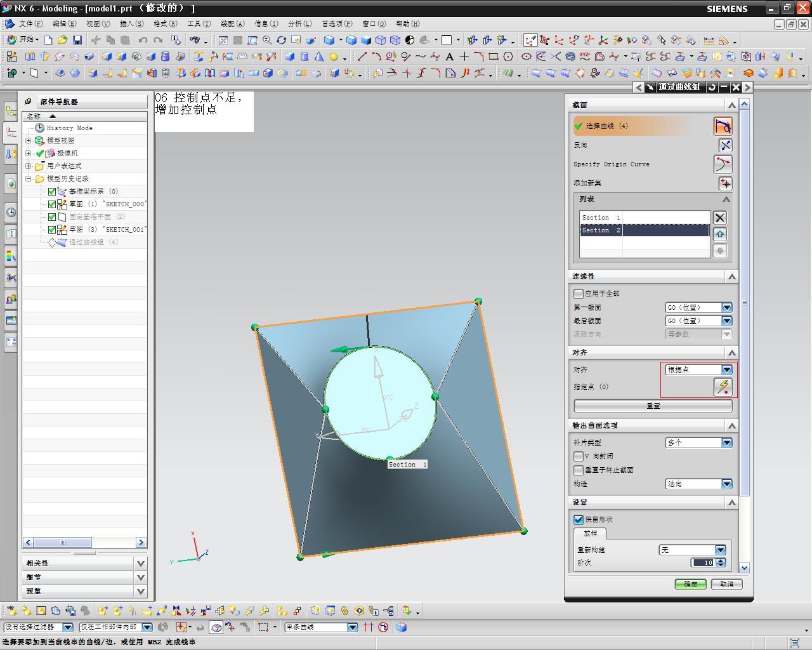The height and width of the screenshot is (650, 812).
Task: Click the Text 'A' curve icon
Action: tap(450, 56)
